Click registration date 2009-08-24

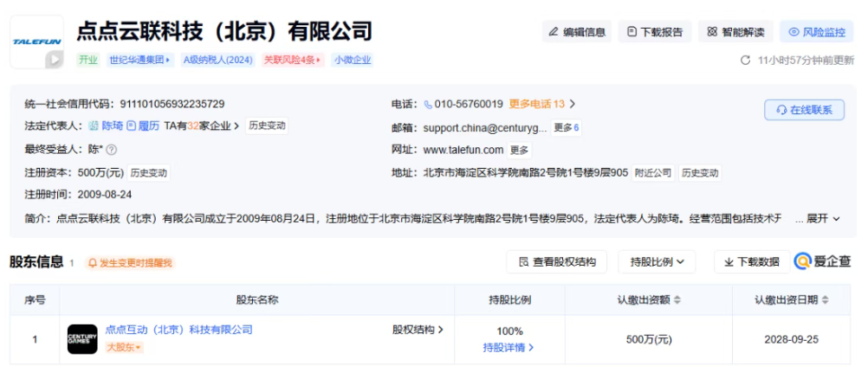tap(105, 194)
